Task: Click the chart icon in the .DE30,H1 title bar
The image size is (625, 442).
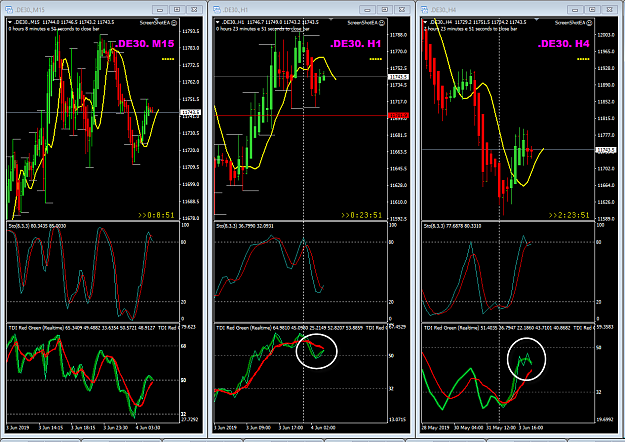Action: [217, 10]
